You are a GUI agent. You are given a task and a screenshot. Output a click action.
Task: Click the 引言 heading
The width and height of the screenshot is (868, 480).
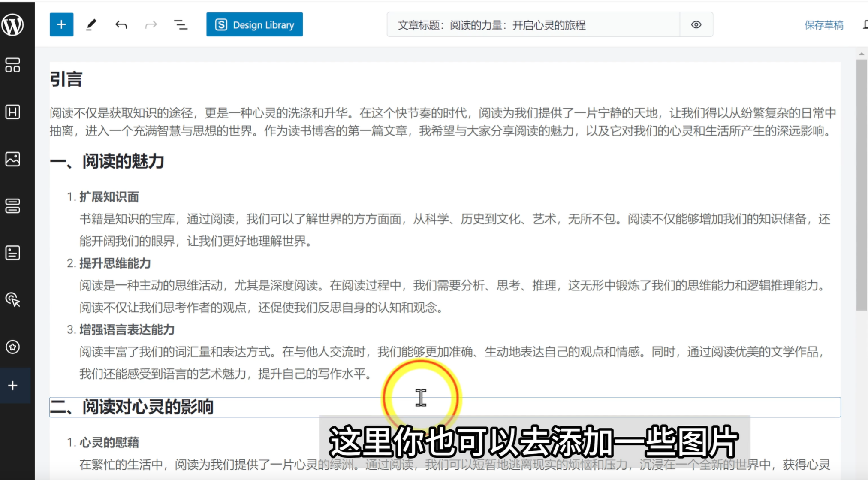click(x=66, y=79)
